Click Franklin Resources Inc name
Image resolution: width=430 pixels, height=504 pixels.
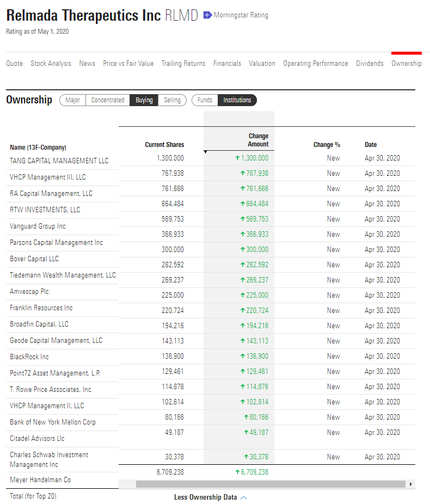[41, 308]
